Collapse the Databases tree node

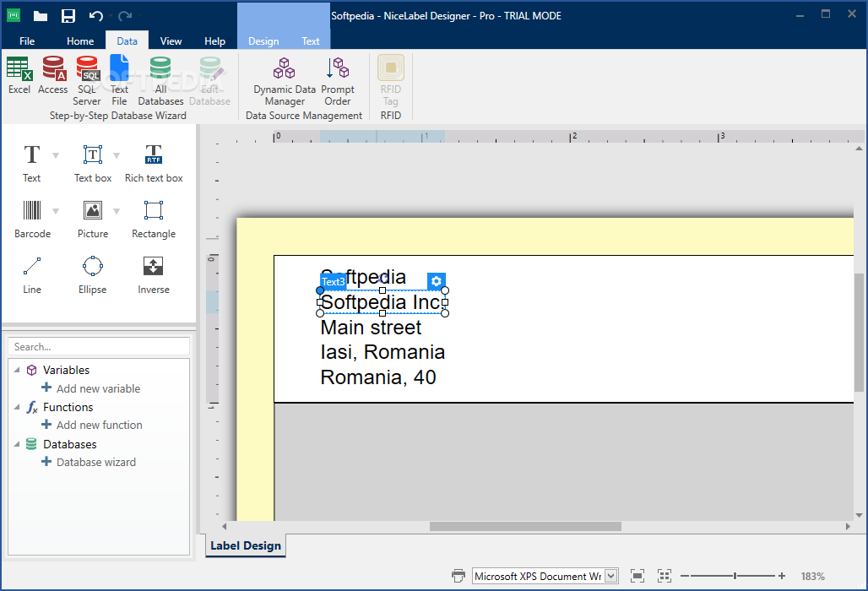point(17,444)
